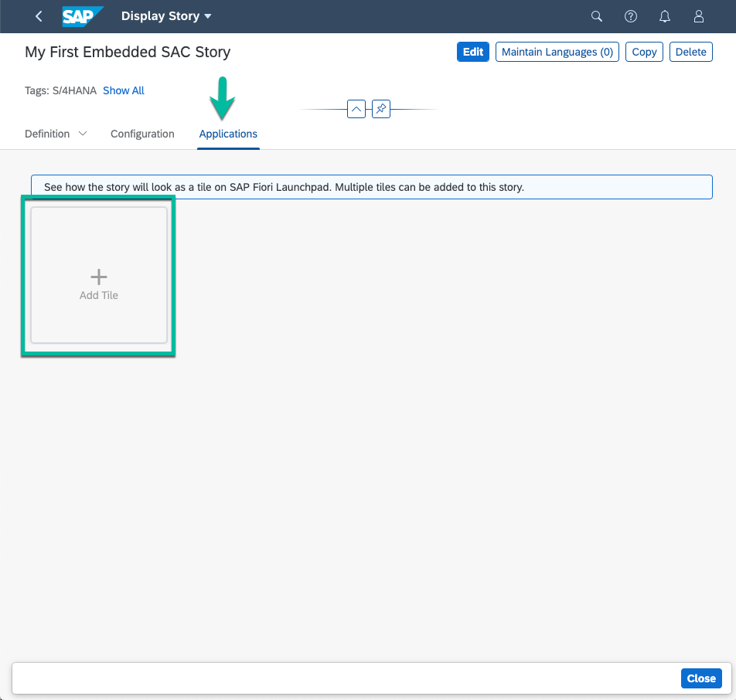Open the search icon in header
The height and width of the screenshot is (700, 736).
click(596, 16)
